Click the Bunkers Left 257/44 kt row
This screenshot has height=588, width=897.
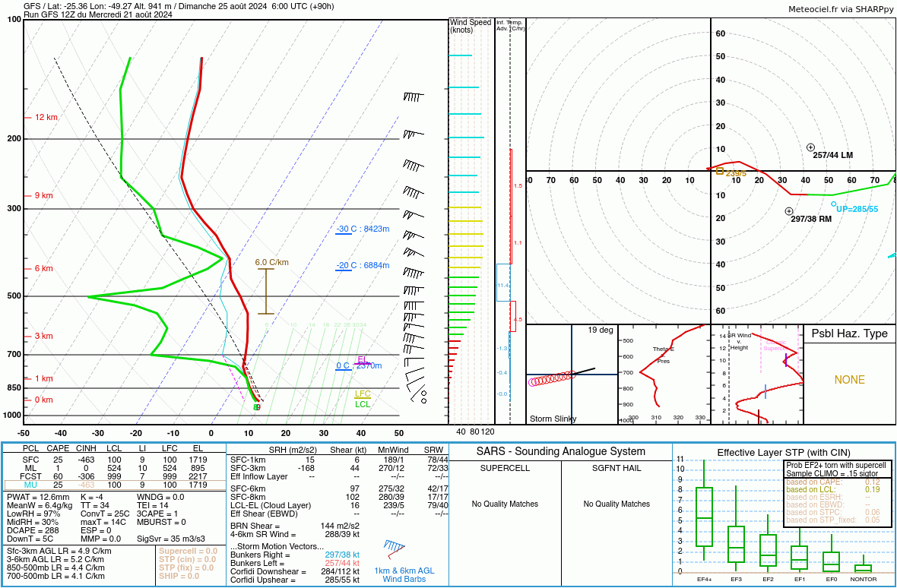pyautogui.click(x=295, y=564)
